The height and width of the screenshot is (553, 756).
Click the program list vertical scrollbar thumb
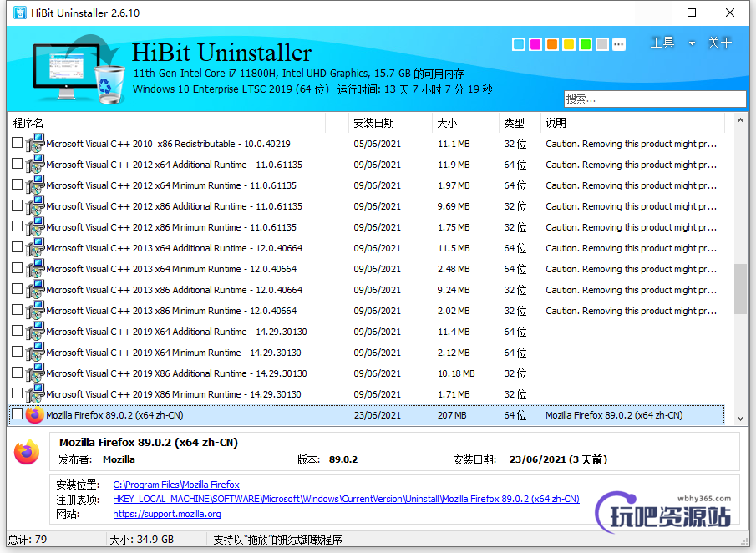(x=741, y=289)
